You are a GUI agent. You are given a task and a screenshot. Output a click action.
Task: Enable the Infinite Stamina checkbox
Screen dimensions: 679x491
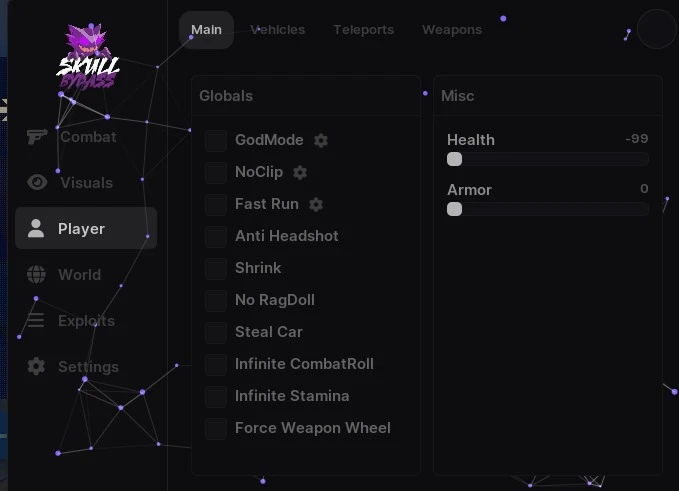(216, 397)
